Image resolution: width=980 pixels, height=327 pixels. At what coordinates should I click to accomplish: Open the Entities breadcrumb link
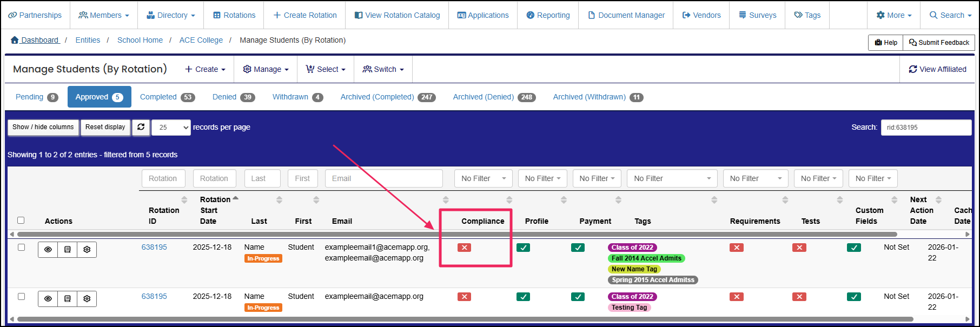pos(88,40)
